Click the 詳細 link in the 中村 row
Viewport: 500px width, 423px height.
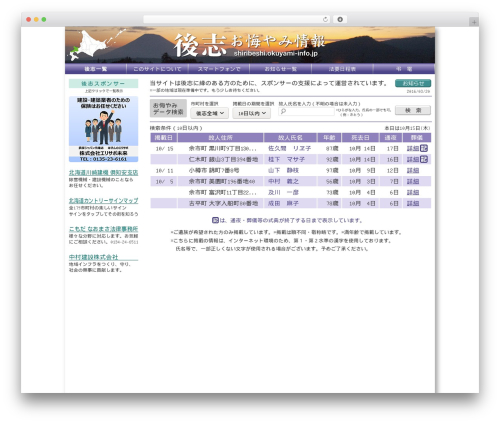pyautogui.click(x=413, y=182)
